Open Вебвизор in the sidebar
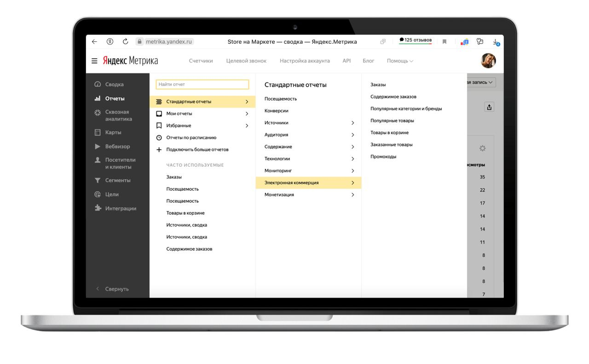The height and width of the screenshot is (364, 589). point(118,146)
